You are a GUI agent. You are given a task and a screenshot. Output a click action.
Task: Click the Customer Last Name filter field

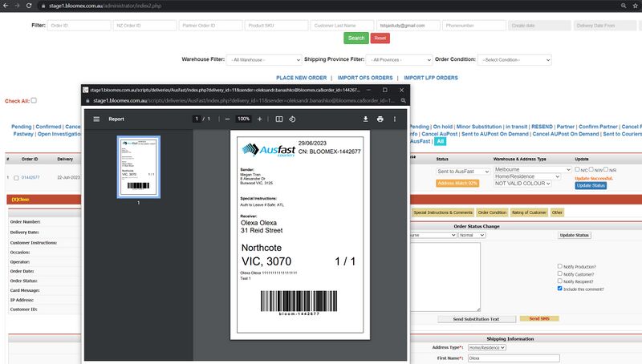coord(342,26)
